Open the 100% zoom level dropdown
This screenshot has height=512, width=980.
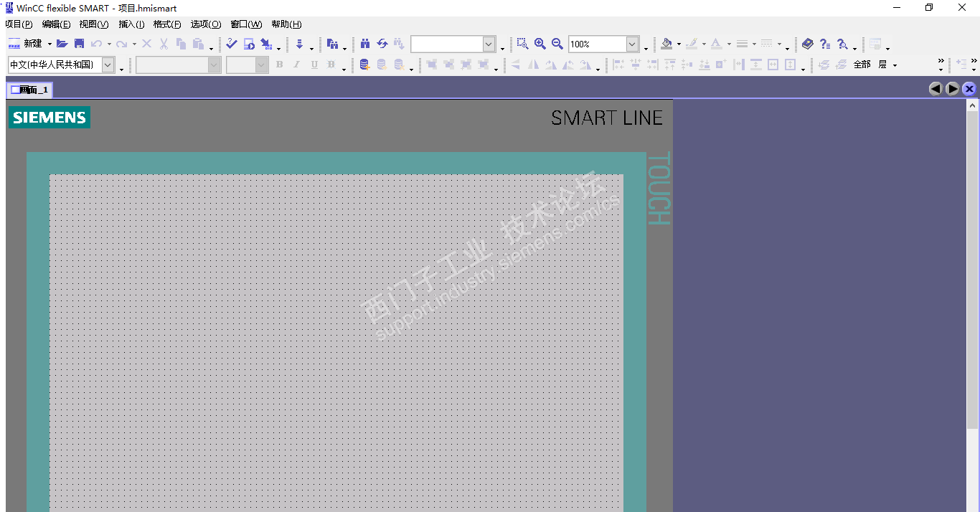click(633, 44)
